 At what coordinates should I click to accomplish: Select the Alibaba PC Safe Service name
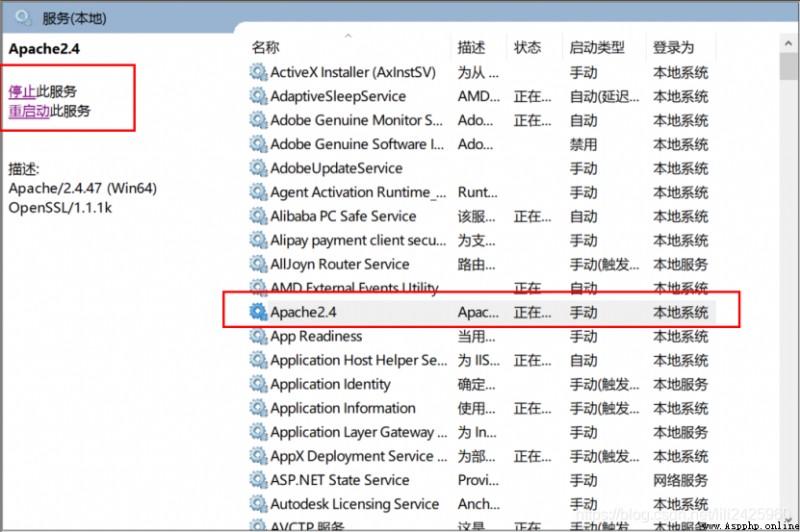click(343, 216)
